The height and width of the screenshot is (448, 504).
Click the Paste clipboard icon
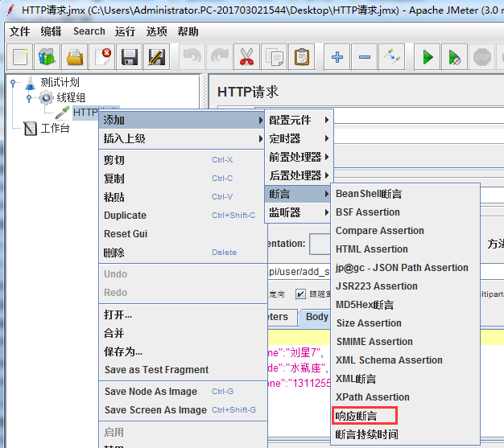[301, 57]
